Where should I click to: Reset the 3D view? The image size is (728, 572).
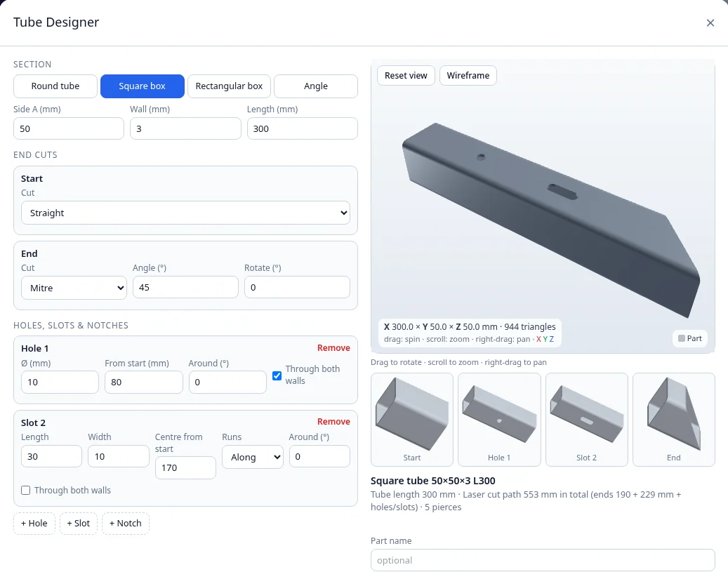406,76
